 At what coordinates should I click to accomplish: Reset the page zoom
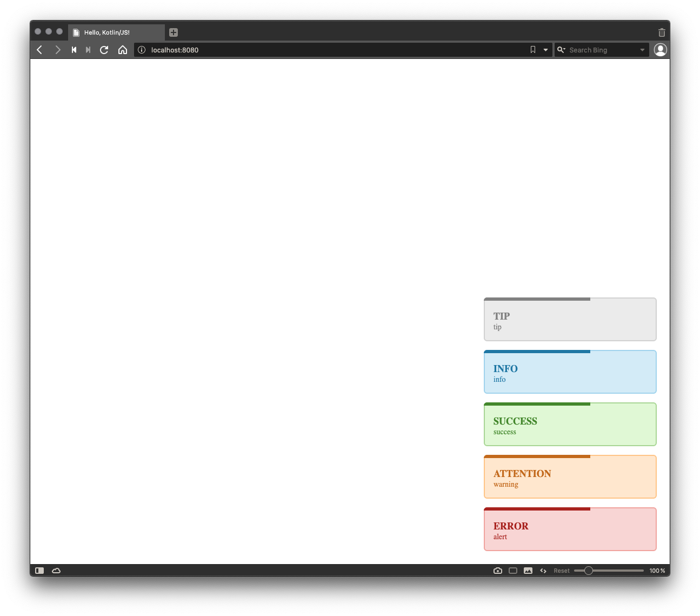(562, 571)
